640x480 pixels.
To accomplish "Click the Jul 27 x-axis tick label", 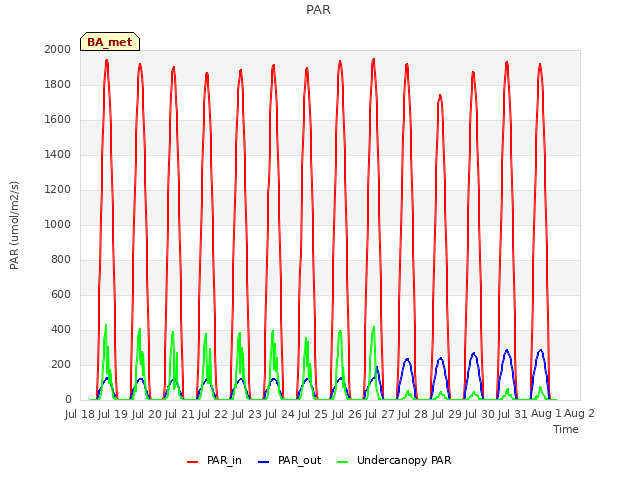I will [380, 414].
